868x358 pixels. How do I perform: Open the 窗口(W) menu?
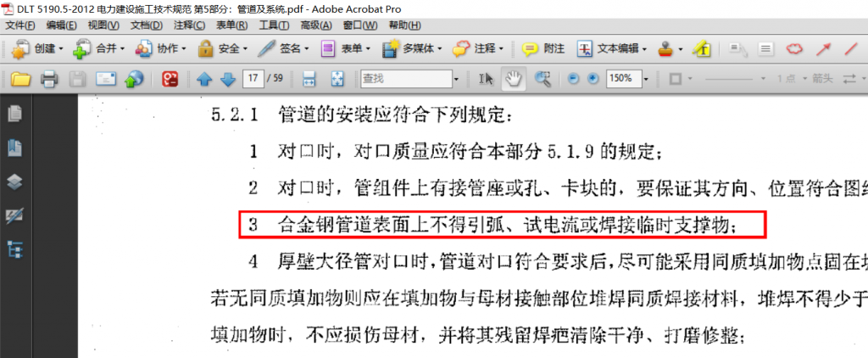pos(359,25)
